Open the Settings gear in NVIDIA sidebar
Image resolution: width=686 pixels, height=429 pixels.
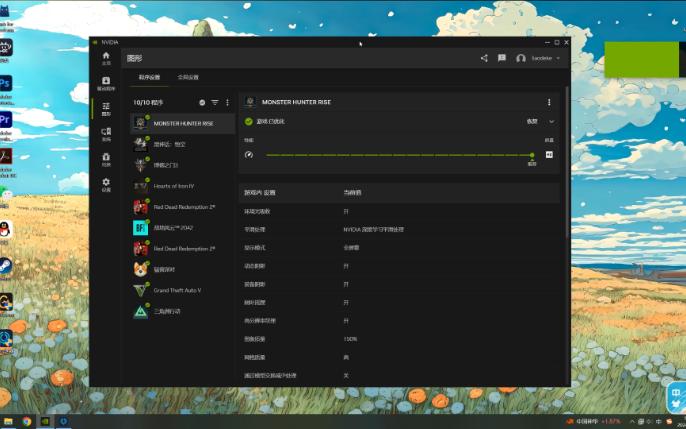click(x=106, y=185)
